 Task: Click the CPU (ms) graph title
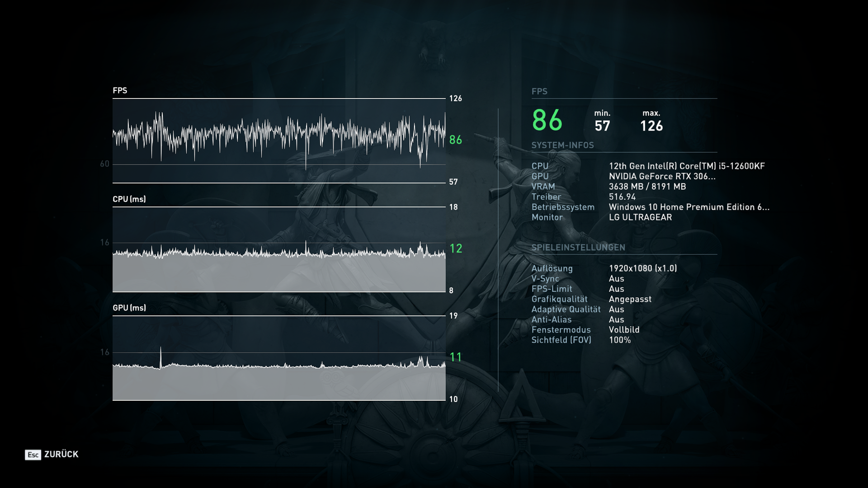[129, 199]
